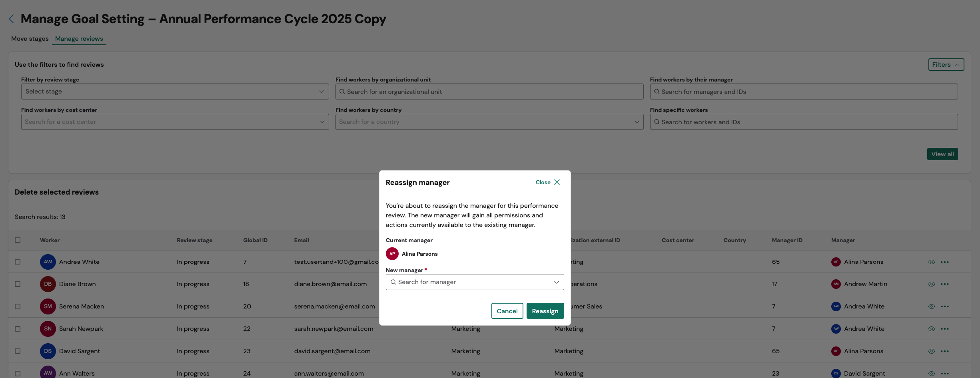View Serena Macken's review via eye icon
The width and height of the screenshot is (980, 378).
[931, 306]
